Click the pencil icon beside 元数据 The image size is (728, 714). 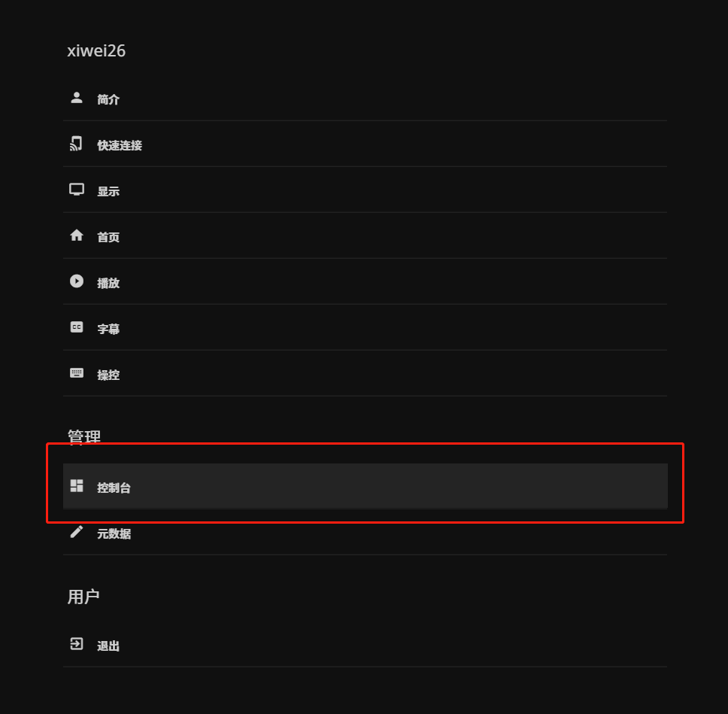point(77,532)
